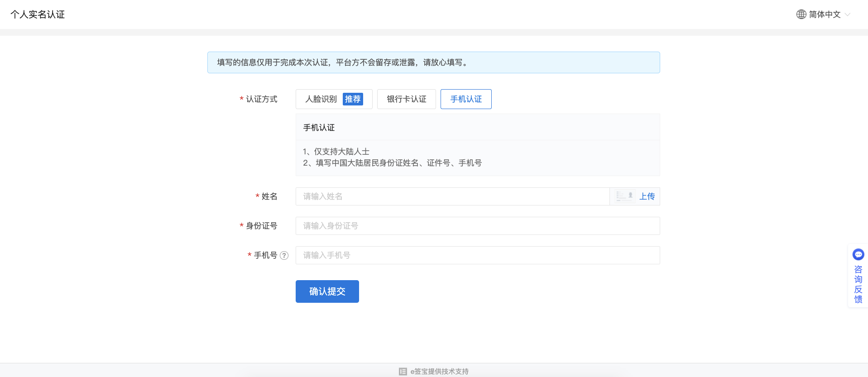Select 人脸识别 authentication method
The height and width of the screenshot is (377, 868).
coord(334,99)
